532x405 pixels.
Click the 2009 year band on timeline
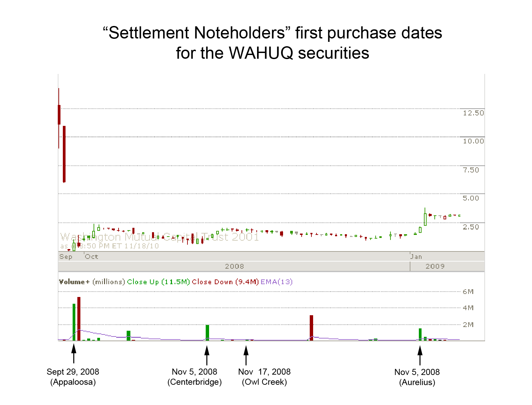coord(435,266)
